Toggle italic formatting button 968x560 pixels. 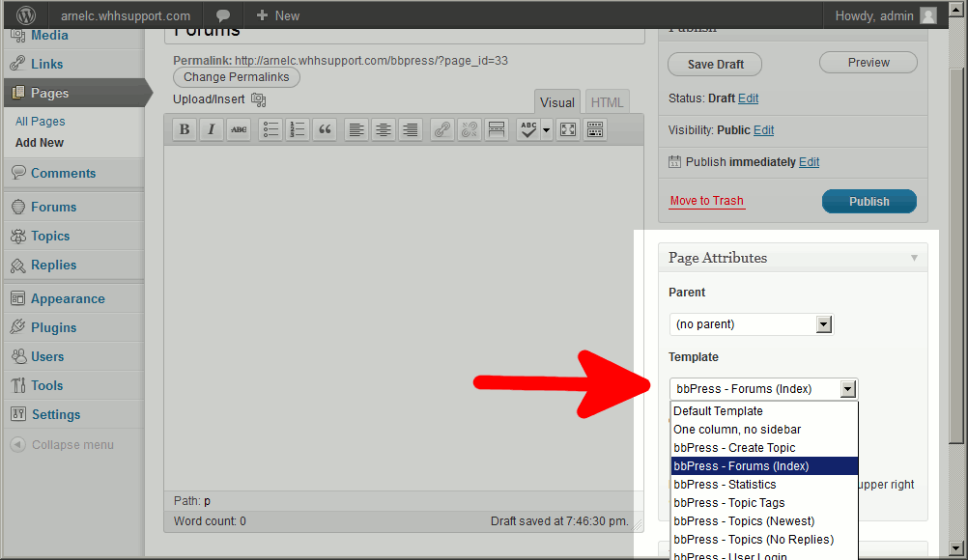211,130
